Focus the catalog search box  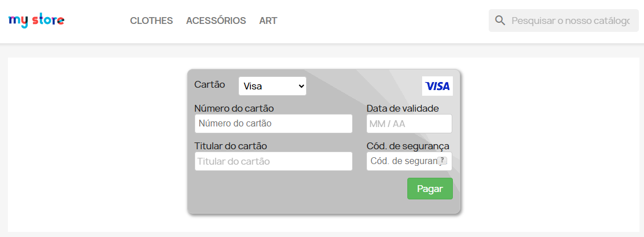571,21
